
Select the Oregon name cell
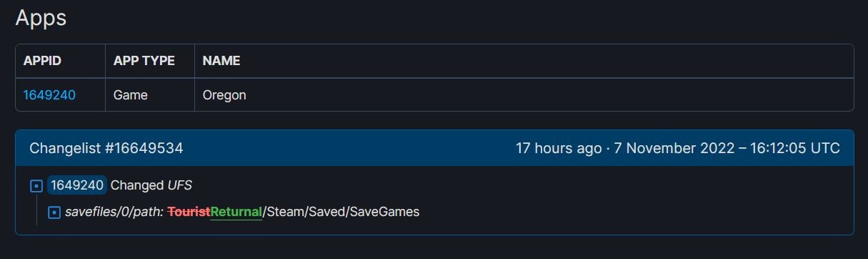click(224, 95)
